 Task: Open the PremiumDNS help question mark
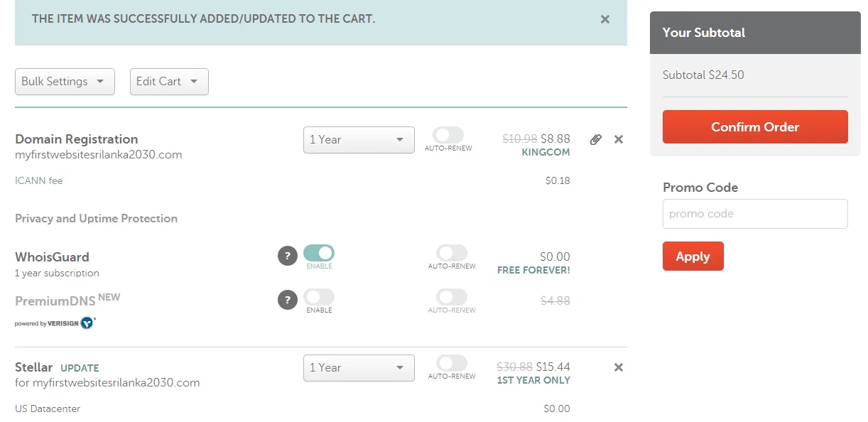click(x=287, y=300)
